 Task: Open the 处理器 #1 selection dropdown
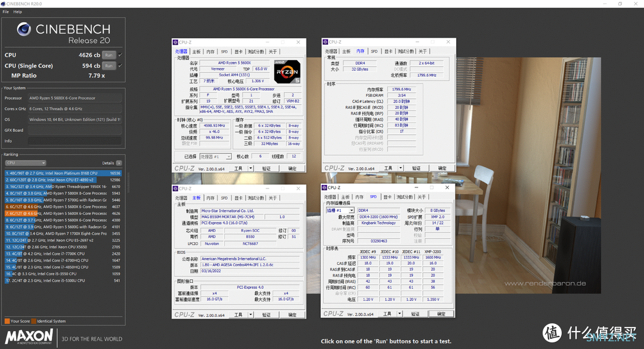(x=216, y=157)
